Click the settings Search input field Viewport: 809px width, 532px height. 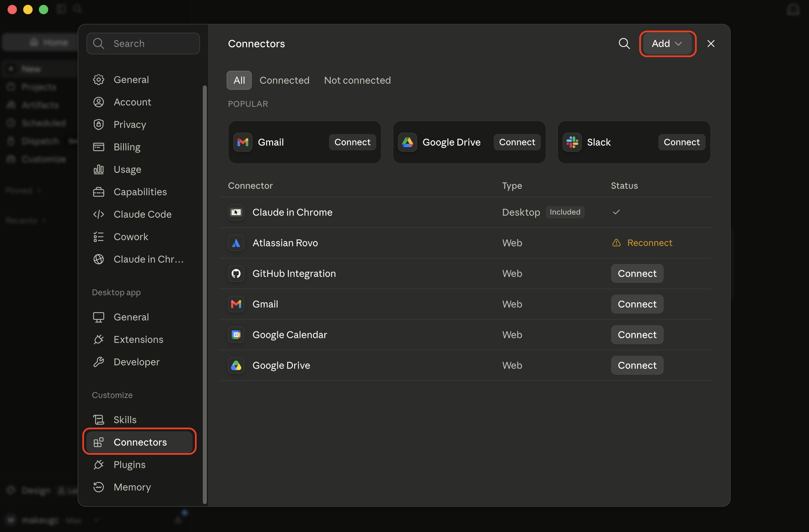click(143, 44)
